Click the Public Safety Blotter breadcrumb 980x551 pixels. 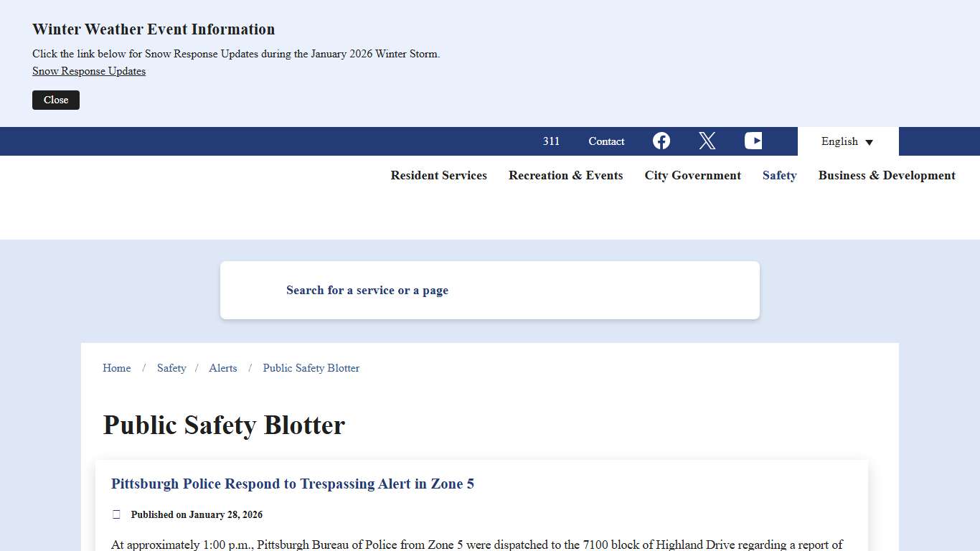pos(311,368)
